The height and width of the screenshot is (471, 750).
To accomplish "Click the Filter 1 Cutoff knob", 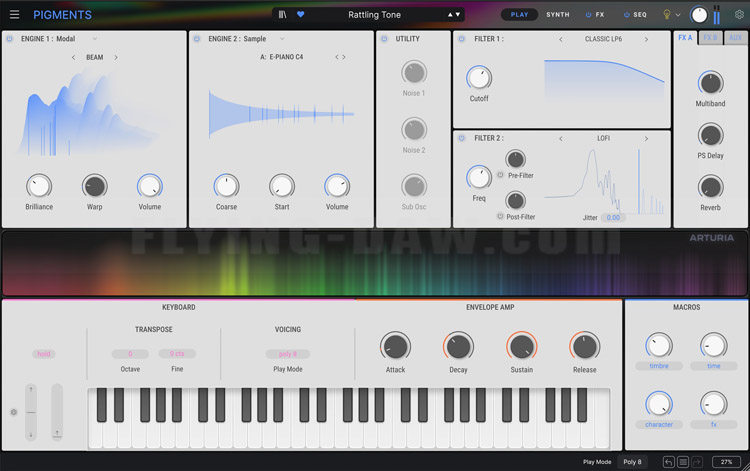I will pos(479,78).
